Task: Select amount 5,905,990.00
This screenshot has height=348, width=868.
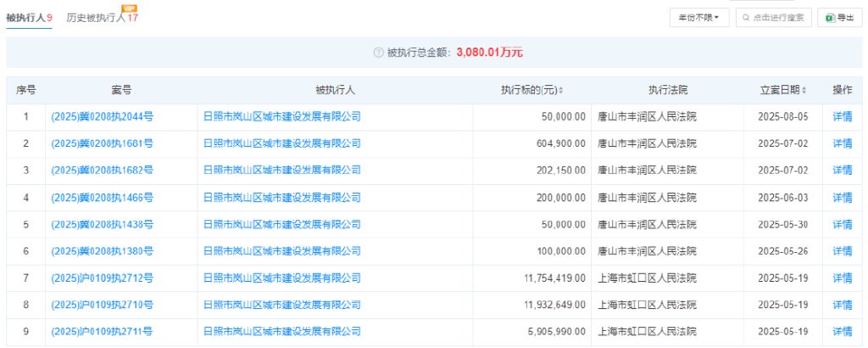Action: click(x=557, y=331)
